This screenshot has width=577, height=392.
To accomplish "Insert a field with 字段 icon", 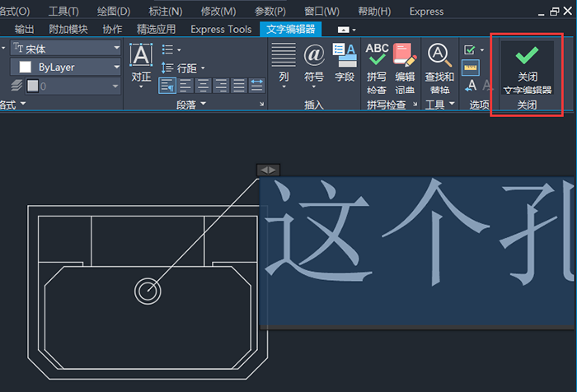I will point(345,55).
